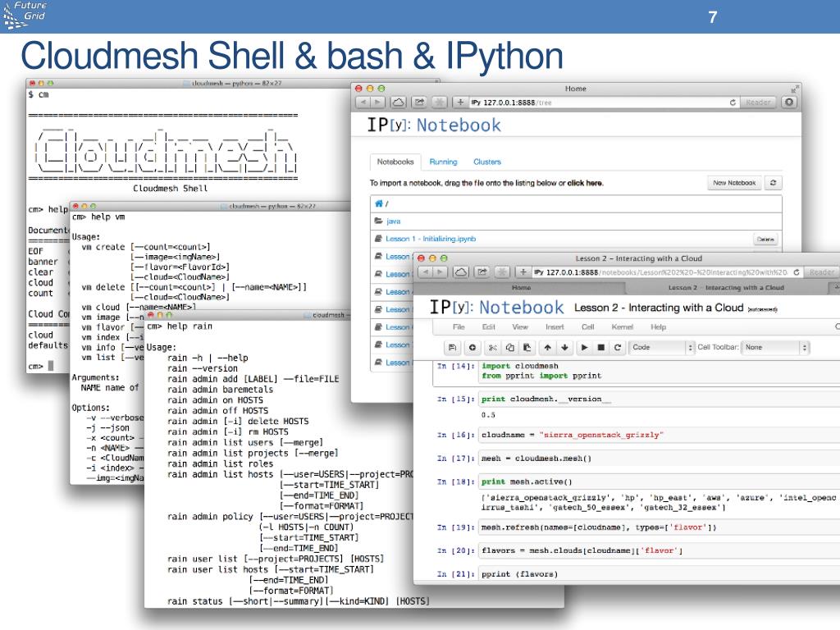The image size is (840, 630).
Task: Select cell In [14] importing cloudmesh
Action: tap(659, 372)
